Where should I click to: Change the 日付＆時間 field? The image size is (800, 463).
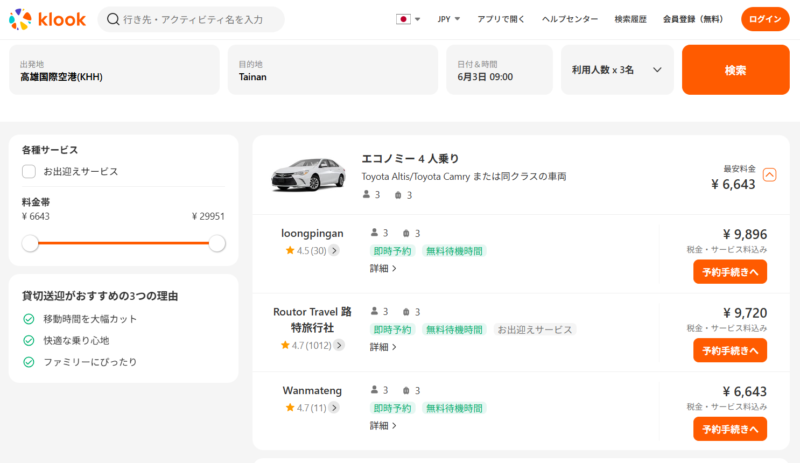click(x=499, y=70)
